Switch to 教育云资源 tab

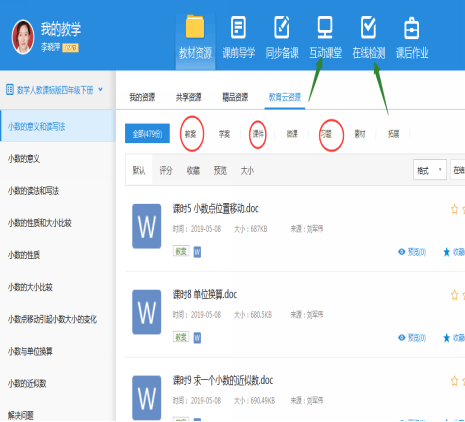[x=285, y=97]
